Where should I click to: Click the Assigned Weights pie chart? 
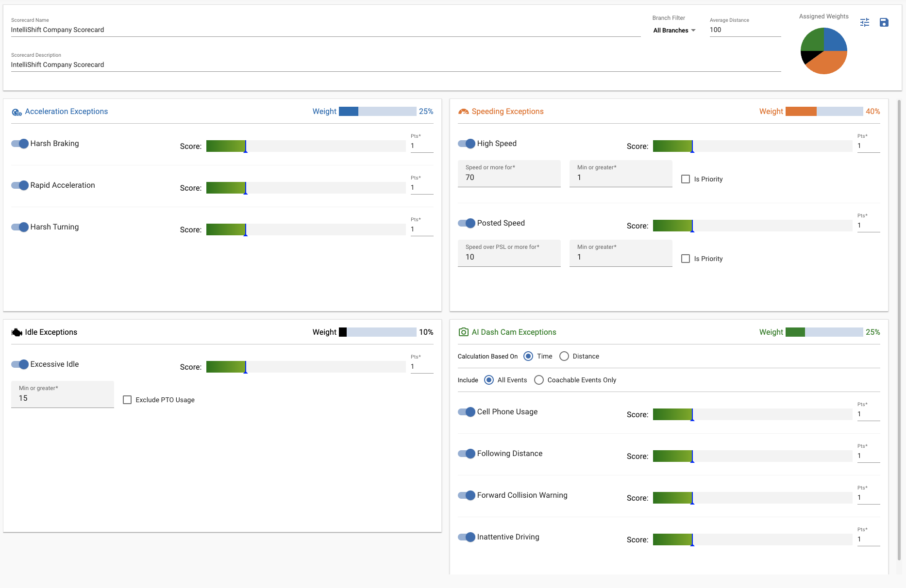tap(823, 51)
